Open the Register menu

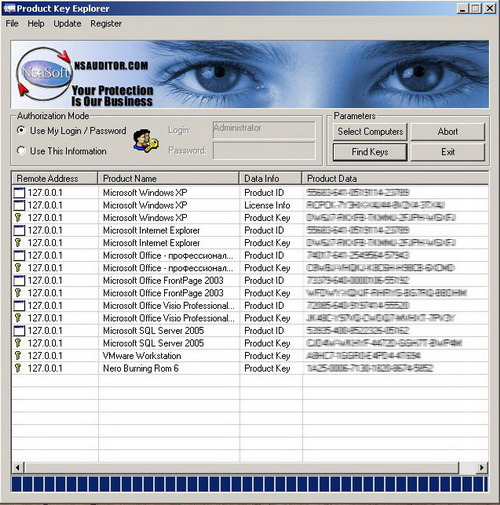106,24
